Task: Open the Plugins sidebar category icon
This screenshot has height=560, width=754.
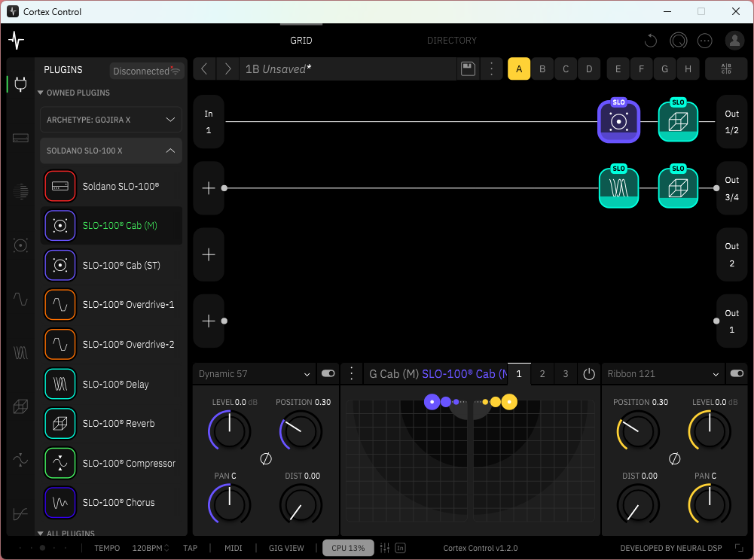Action: pyautogui.click(x=20, y=84)
